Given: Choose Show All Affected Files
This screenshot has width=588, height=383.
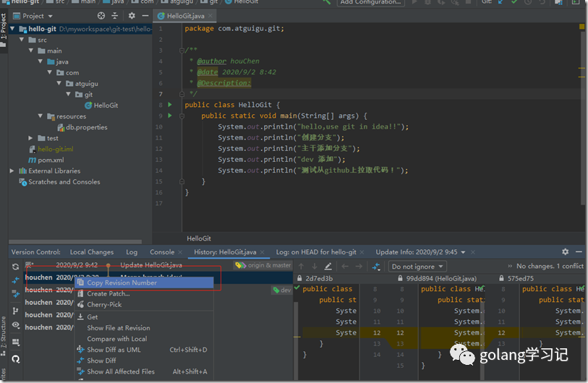Looking at the screenshot, I should click(x=145, y=371).
